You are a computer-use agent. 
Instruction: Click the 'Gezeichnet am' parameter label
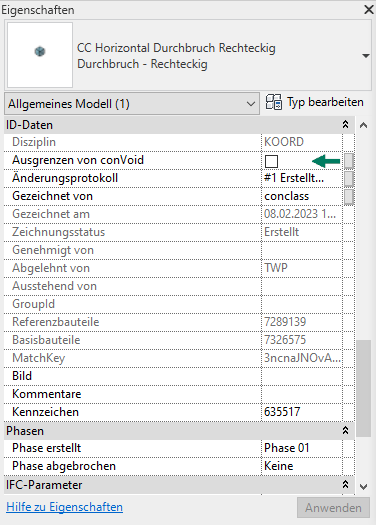pyautogui.click(x=51, y=214)
